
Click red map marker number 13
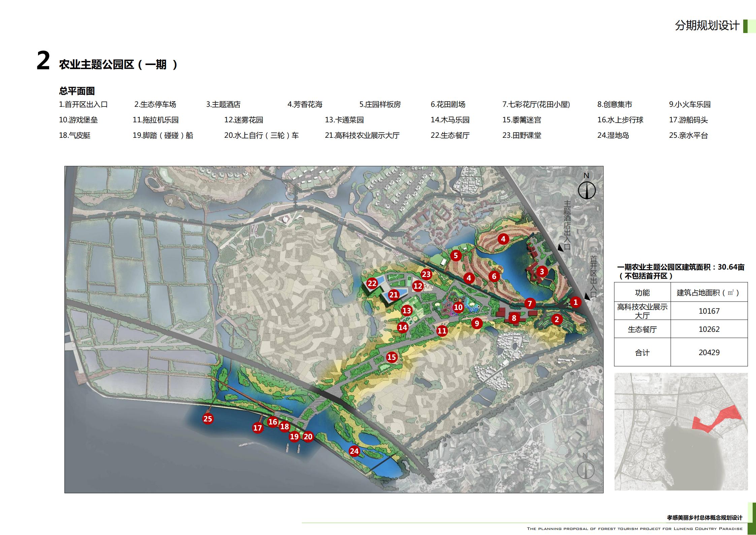point(407,311)
